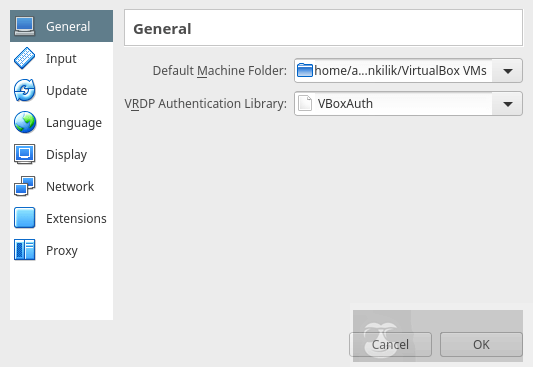The image size is (533, 367).
Task: Click the folder icon in Default Machine Folder
Action: click(x=305, y=71)
